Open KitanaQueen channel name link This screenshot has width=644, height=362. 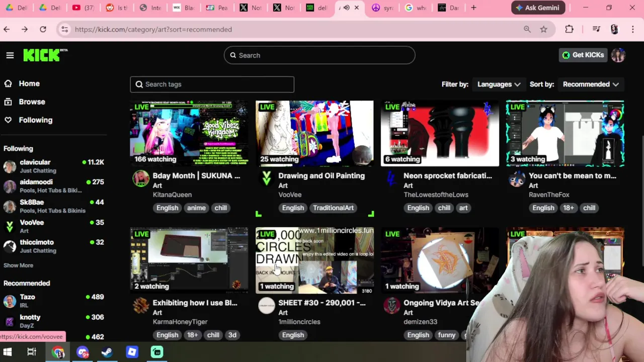point(172,195)
